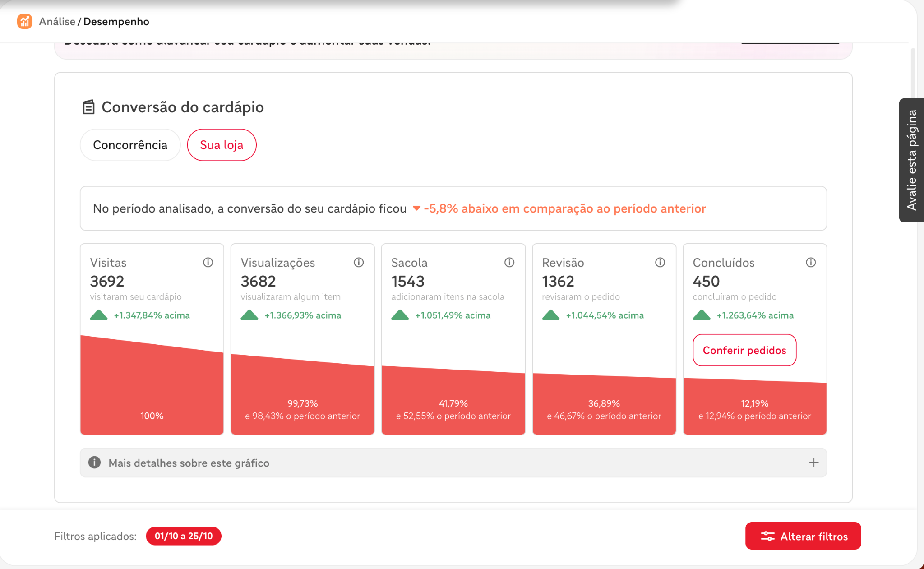Screen dimensions: 924x569
Task: Click the Revisão value 1362
Action: click(558, 281)
